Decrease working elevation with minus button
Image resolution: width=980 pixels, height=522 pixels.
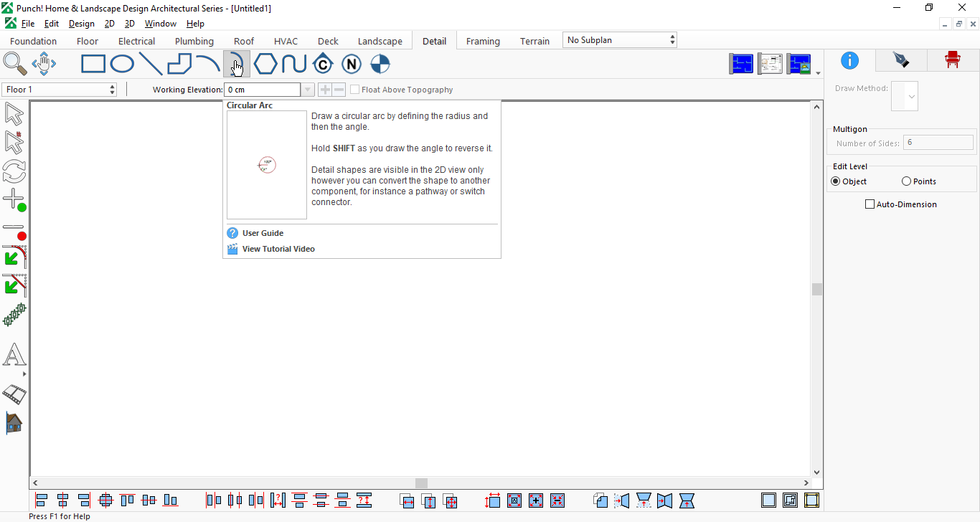[x=339, y=90]
